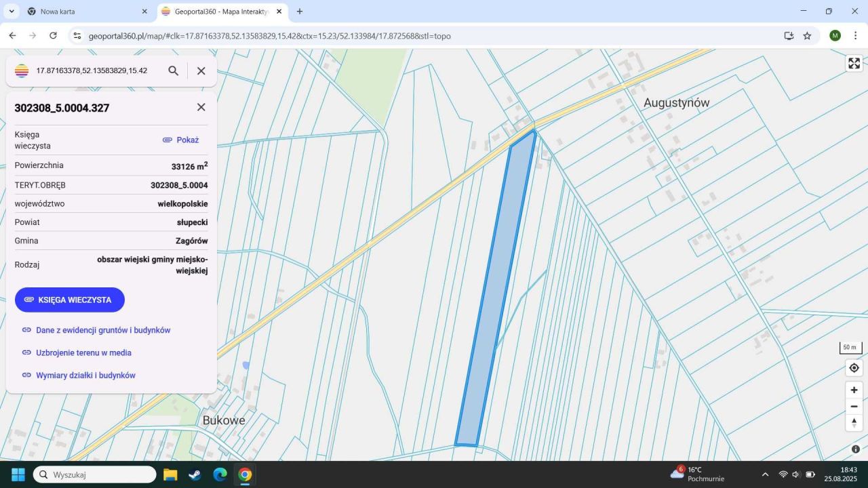The height and width of the screenshot is (488, 868).
Task: Open a new browser tab
Action: click(x=300, y=12)
